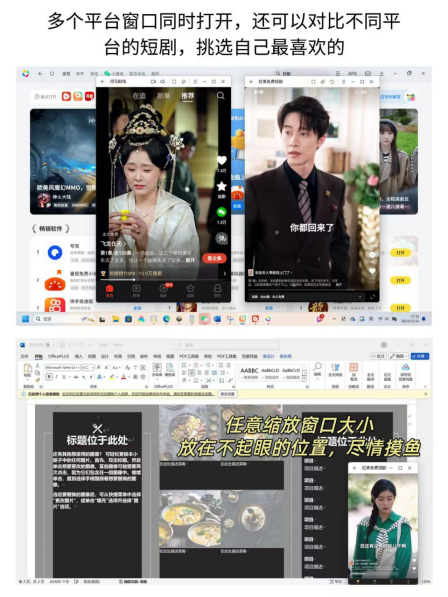
Task: Click back arrow in 河马剧场 window
Action: click(x=102, y=81)
